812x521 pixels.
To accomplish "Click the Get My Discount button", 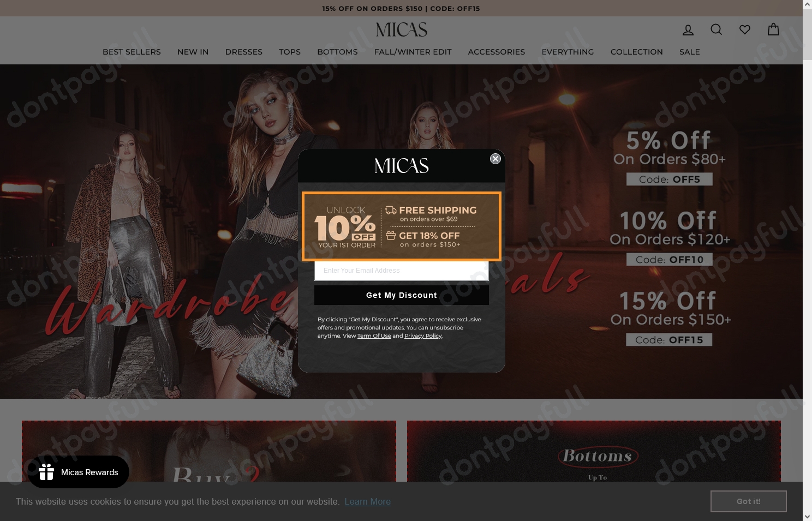I will [401, 295].
